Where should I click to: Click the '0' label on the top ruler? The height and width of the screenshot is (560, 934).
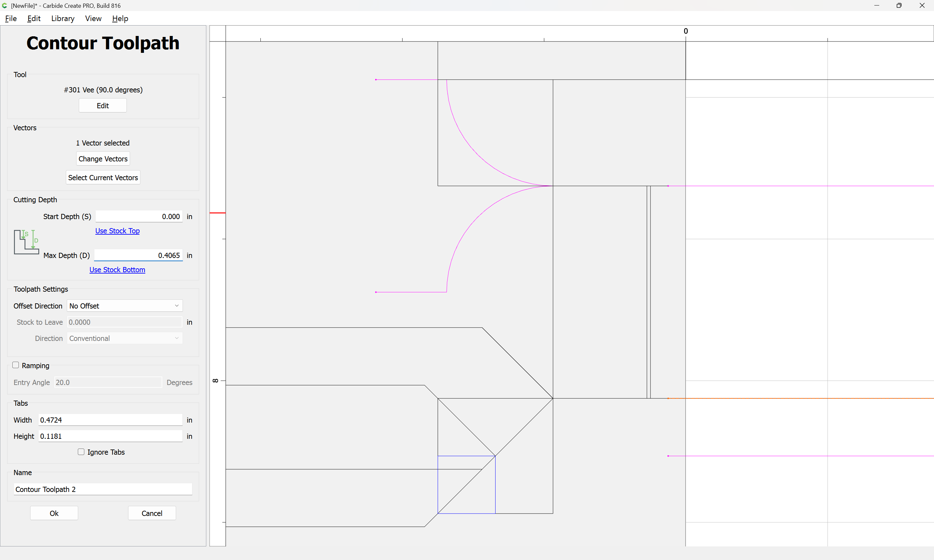click(686, 31)
